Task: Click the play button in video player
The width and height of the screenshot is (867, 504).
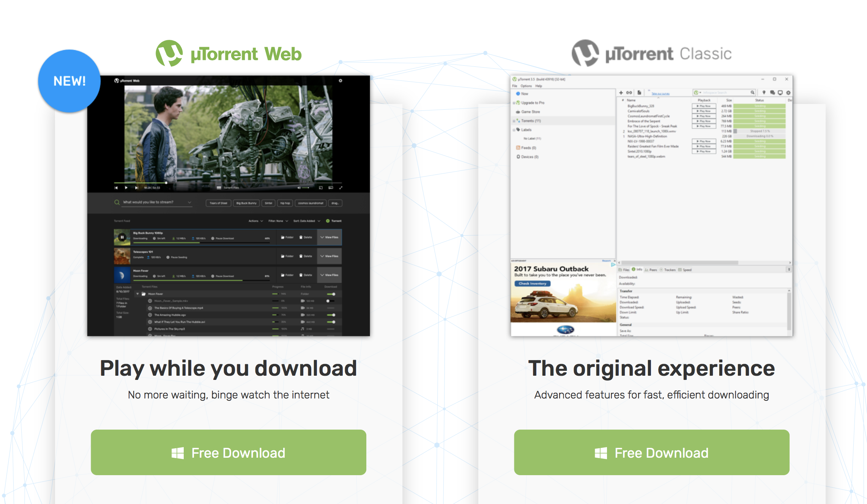Action: 126,187
